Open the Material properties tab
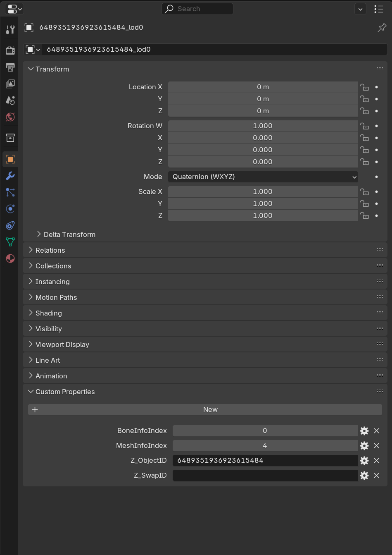Viewport: 392px width, 555px height. 10,258
